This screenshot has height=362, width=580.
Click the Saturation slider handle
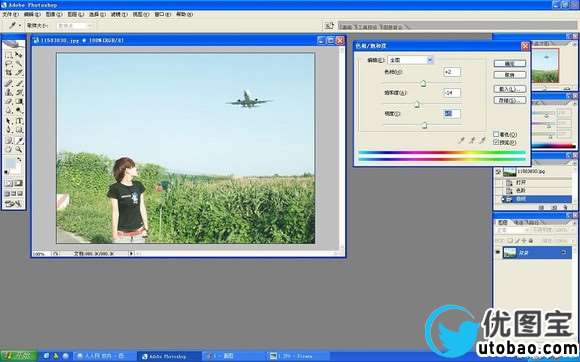click(417, 105)
